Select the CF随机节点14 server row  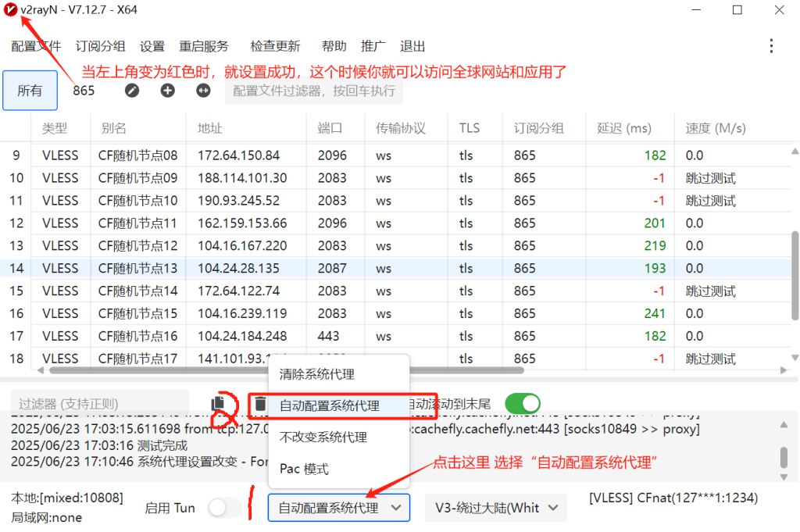tap(395, 291)
